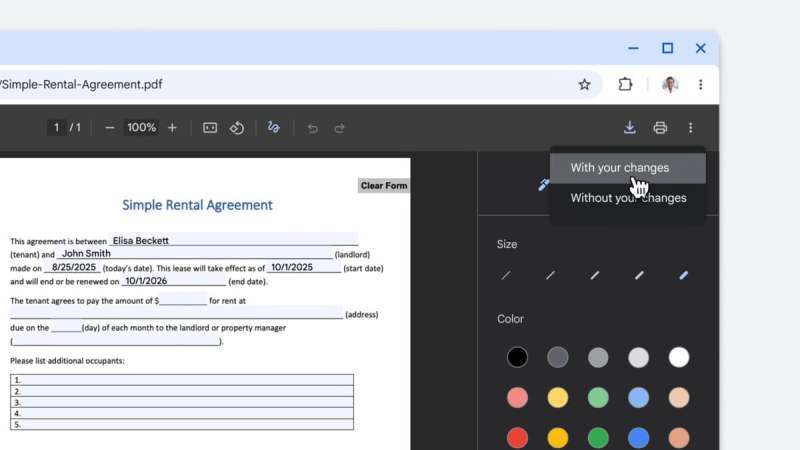Image resolution: width=800 pixels, height=450 pixels.
Task: Click the landlord field John Smith
Action: click(195, 253)
